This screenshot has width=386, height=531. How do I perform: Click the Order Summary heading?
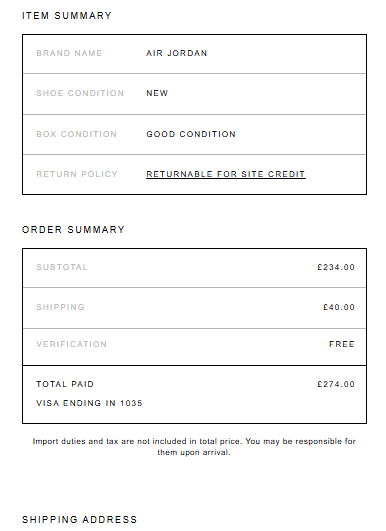click(x=73, y=230)
